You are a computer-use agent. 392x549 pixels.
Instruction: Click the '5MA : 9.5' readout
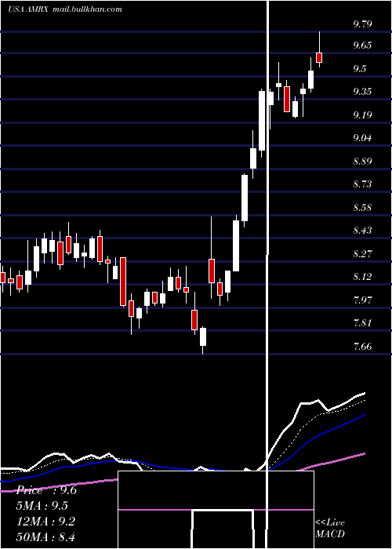pos(42,506)
